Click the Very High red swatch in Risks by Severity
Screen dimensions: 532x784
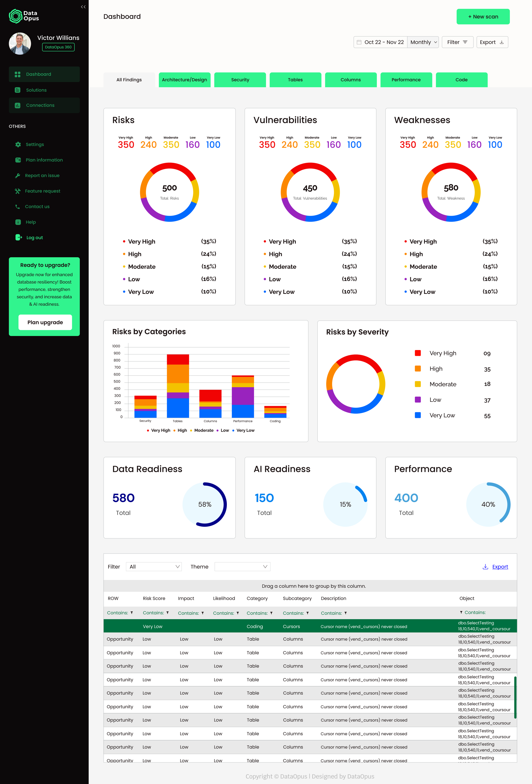tap(418, 353)
